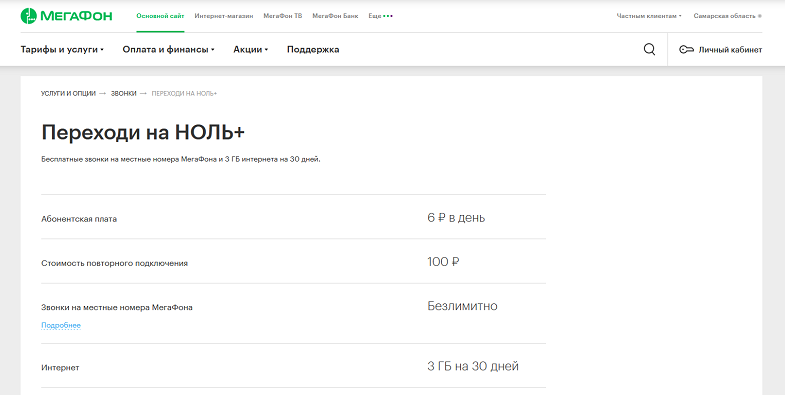Change the region Самарская область
Viewport: 785px width, 395px height.
727,16
